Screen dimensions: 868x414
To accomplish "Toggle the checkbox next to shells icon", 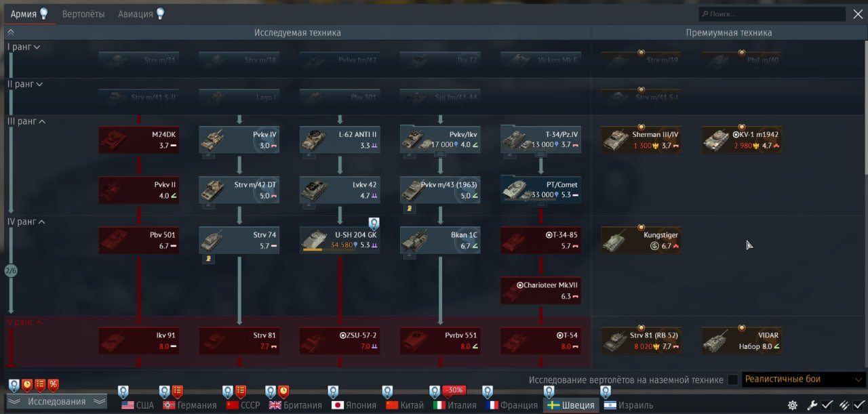I will coord(859,405).
